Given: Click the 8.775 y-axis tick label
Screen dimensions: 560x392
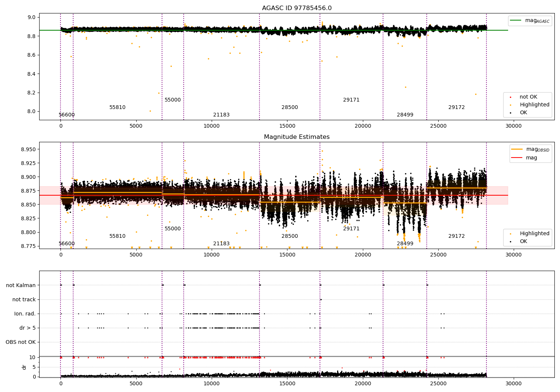Looking at the screenshot, I should click(28, 246).
